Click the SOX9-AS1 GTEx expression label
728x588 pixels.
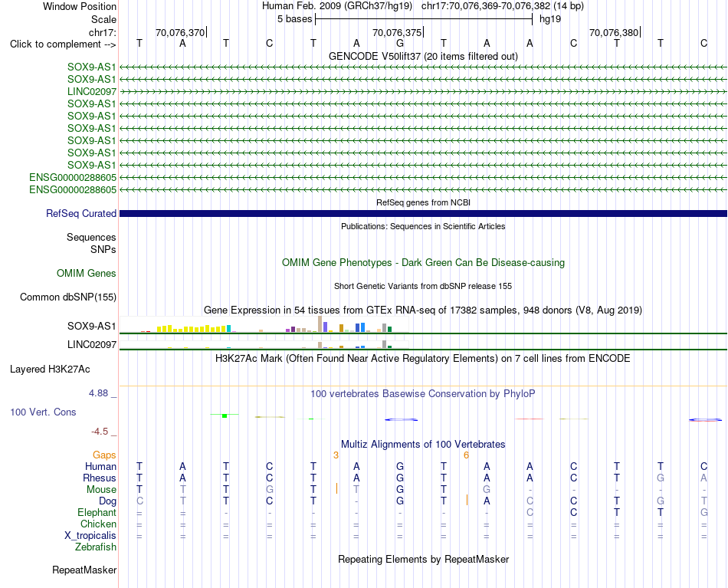pos(92,326)
